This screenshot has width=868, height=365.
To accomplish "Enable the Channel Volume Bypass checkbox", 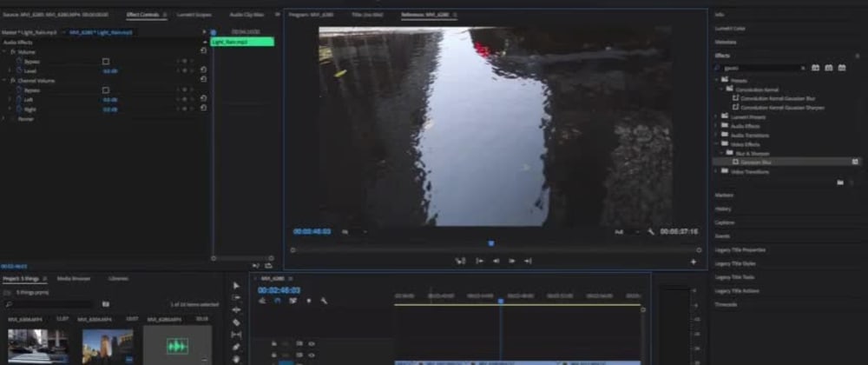I will tap(106, 90).
